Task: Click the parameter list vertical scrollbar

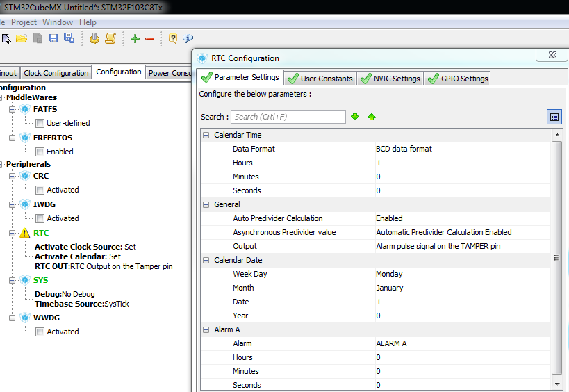Action: (556, 258)
